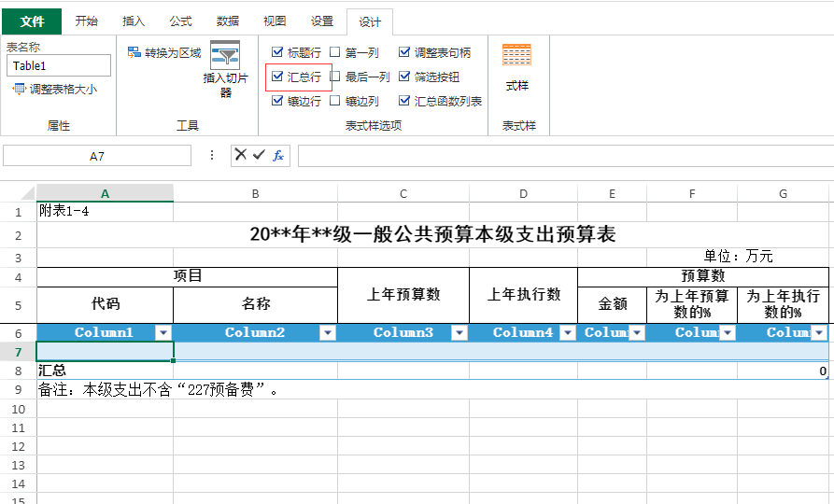Open the Column3 filter dropdown

pyautogui.click(x=459, y=333)
